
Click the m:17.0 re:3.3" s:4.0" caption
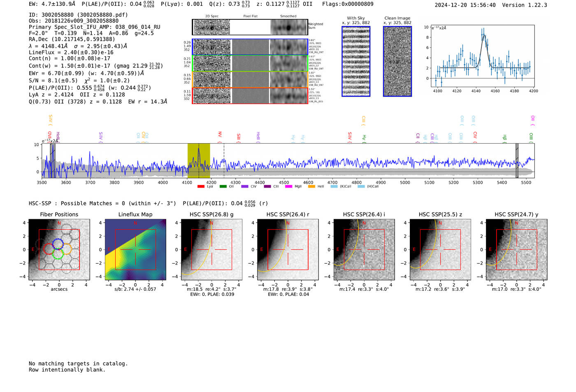pos(517,289)
